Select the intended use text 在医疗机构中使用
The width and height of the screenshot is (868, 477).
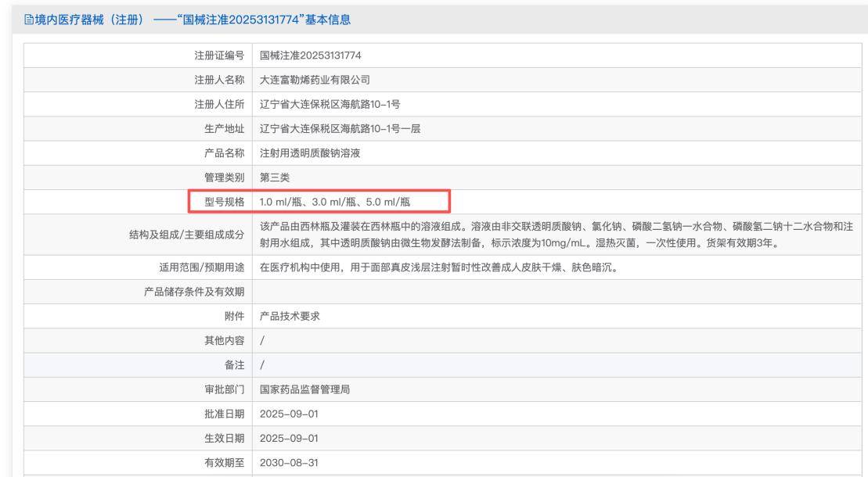[x=439, y=267]
